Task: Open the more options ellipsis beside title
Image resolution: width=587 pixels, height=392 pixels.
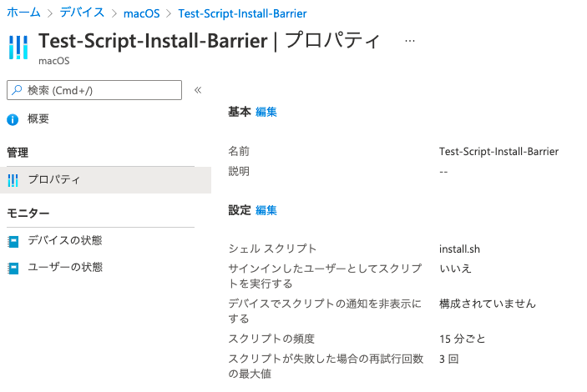Action: [410, 41]
